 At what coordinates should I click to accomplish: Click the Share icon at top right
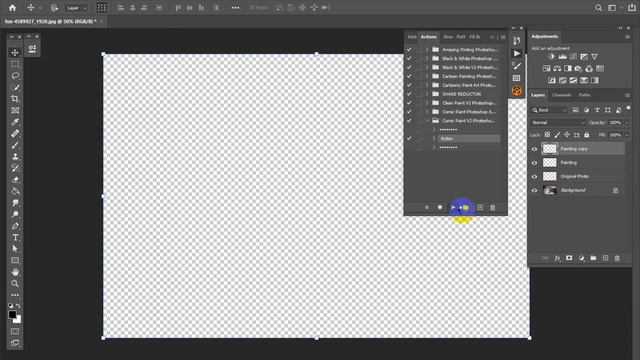tap(631, 8)
